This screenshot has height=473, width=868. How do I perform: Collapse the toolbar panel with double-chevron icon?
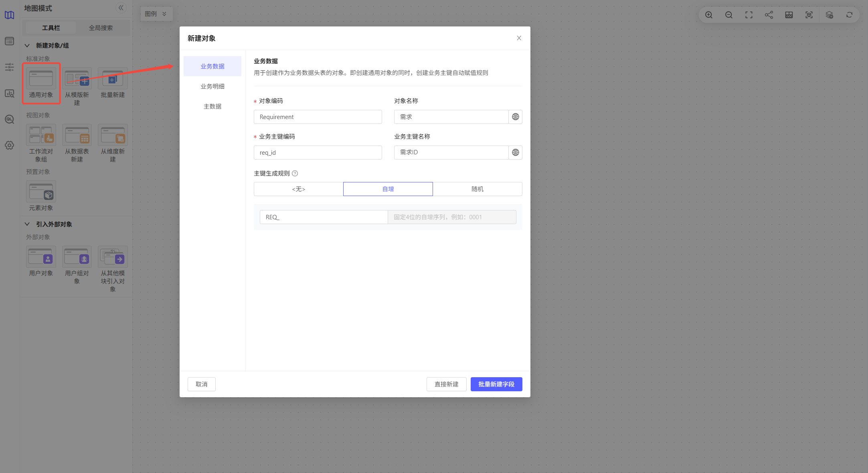tap(121, 8)
